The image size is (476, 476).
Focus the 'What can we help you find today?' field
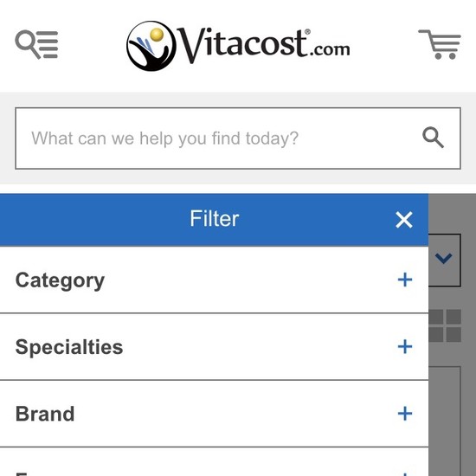(x=238, y=138)
